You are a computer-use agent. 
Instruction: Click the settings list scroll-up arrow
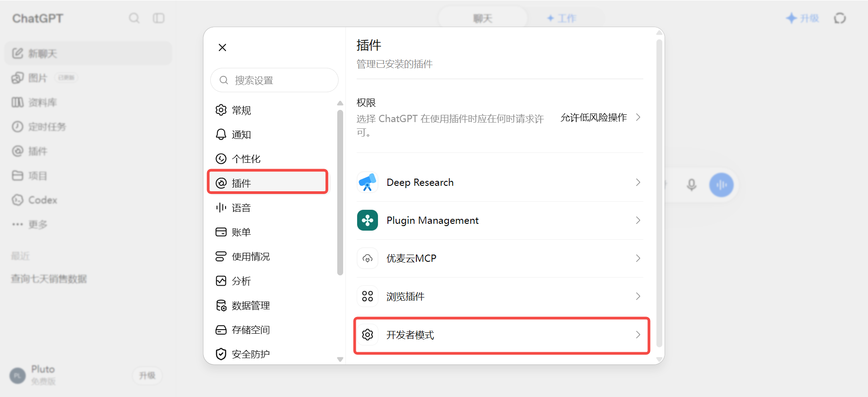pyautogui.click(x=340, y=104)
